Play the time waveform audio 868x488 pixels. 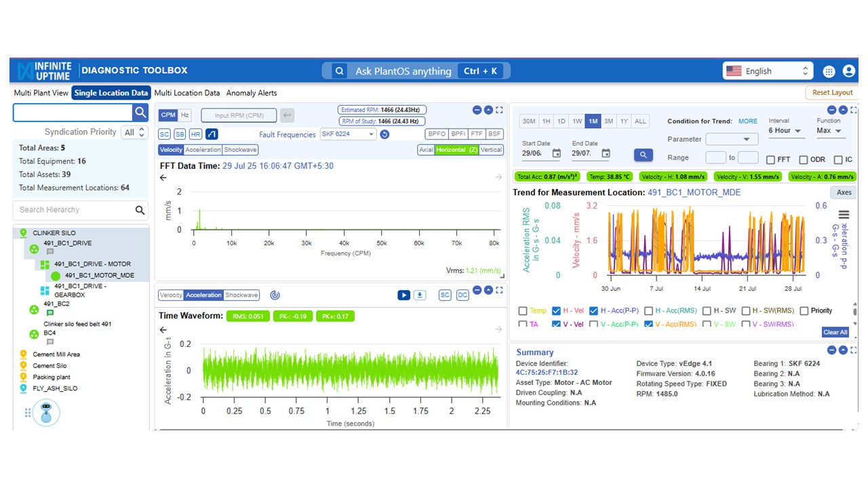(403, 295)
